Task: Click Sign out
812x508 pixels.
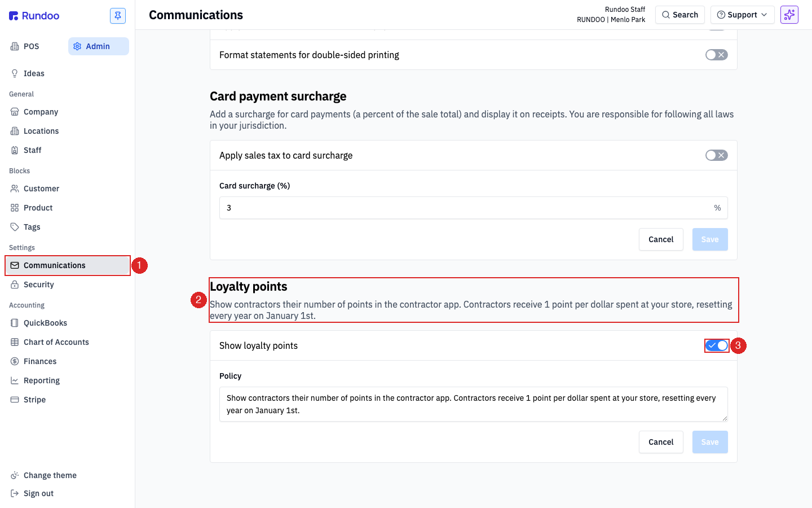Action: pos(67,493)
